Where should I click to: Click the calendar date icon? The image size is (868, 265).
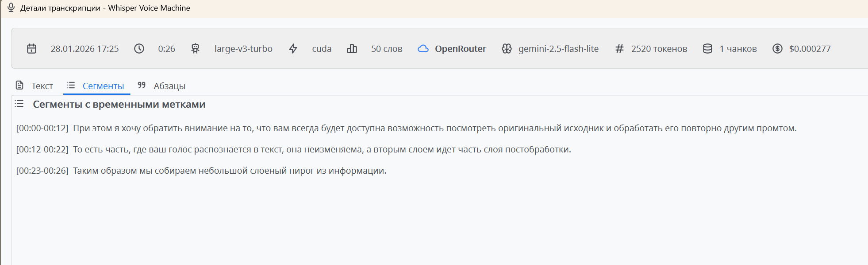31,49
